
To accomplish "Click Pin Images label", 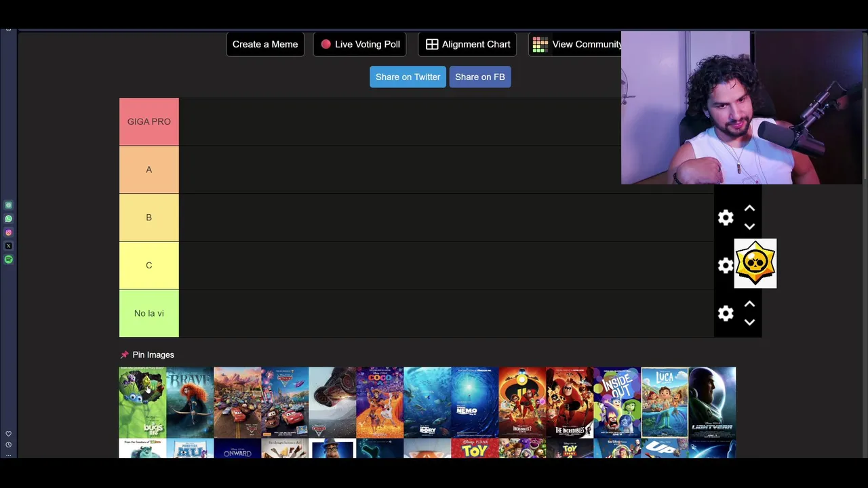I will [153, 355].
